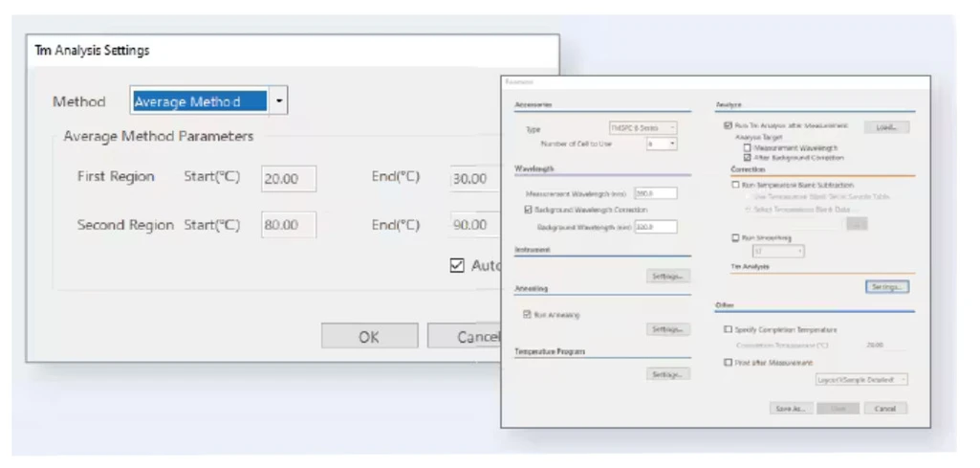Open Instrument Settings button
980x468 pixels.
point(668,277)
